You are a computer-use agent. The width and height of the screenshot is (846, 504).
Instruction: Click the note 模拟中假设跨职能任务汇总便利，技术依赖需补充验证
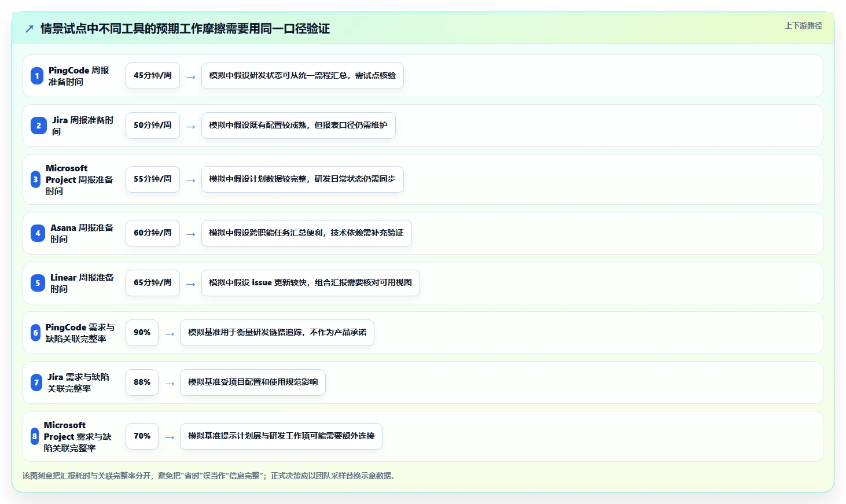(x=307, y=233)
